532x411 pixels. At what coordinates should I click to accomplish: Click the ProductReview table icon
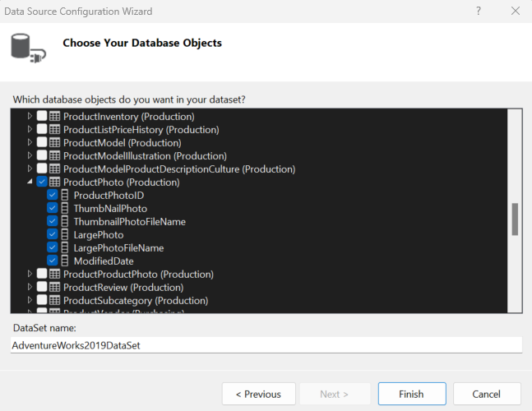[55, 288]
